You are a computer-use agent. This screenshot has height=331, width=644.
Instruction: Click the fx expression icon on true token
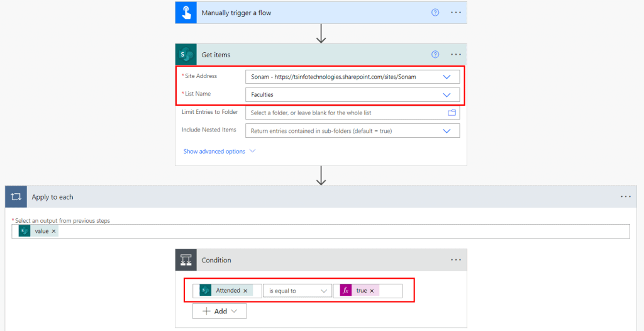[x=346, y=291]
